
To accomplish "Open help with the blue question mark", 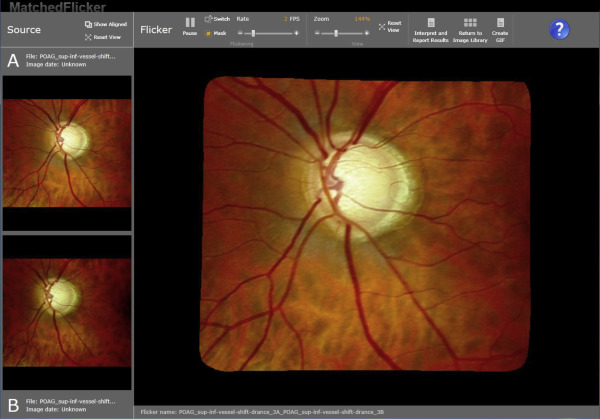I will [560, 29].
